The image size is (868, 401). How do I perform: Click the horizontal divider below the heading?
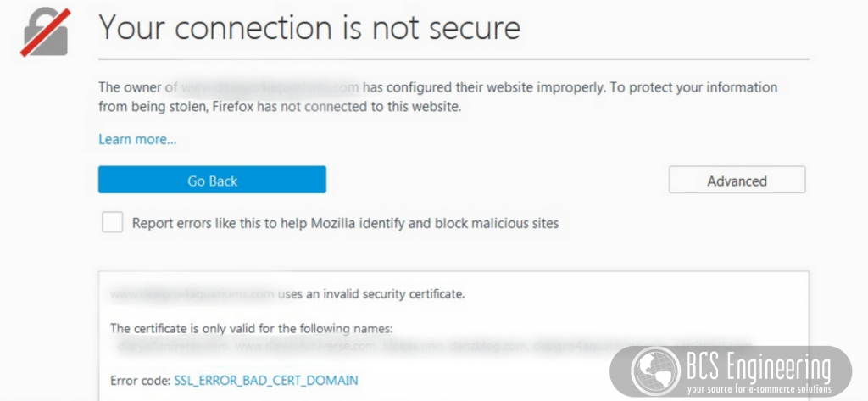pyautogui.click(x=453, y=58)
